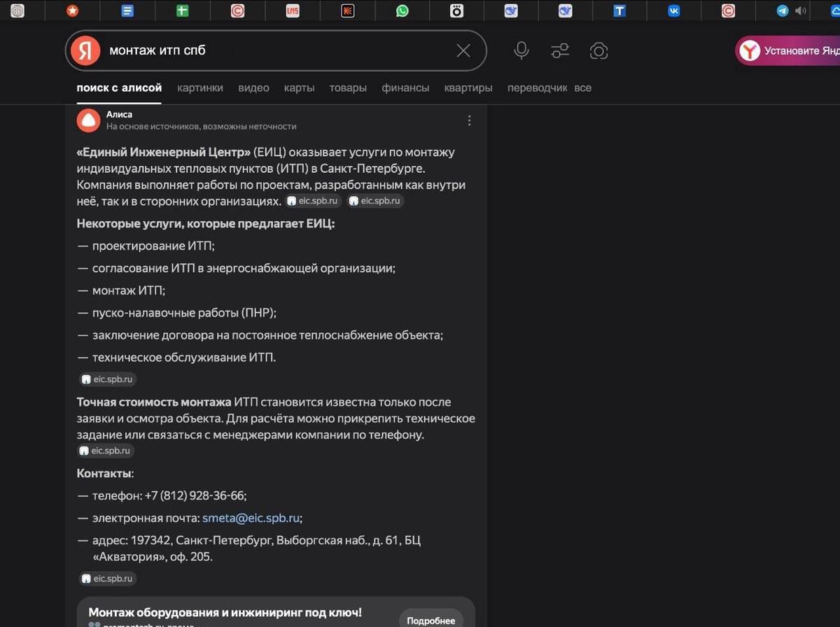Open WhatsApp from the bookmarks bar
Viewport: 840px width, 627px height.
tap(402, 10)
